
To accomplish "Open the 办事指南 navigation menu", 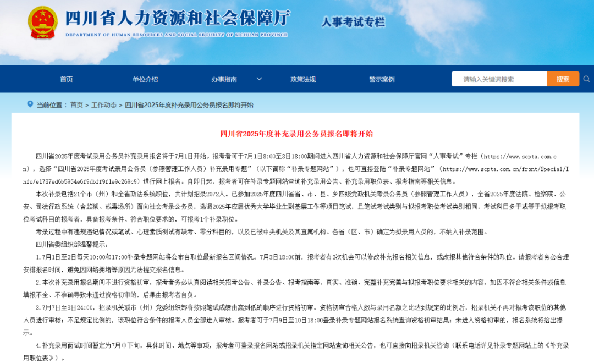I will pyautogui.click(x=224, y=79).
